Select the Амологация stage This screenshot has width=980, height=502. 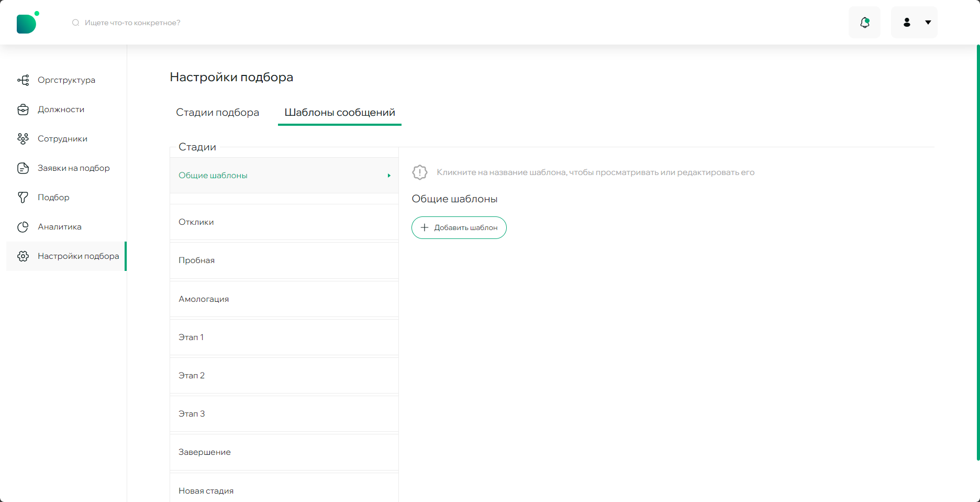click(x=284, y=299)
